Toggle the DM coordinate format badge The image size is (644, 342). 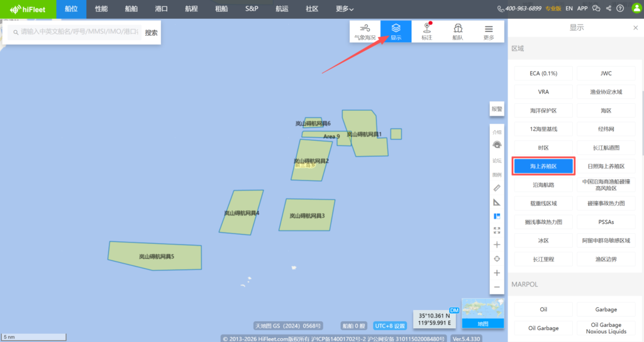[x=454, y=311]
